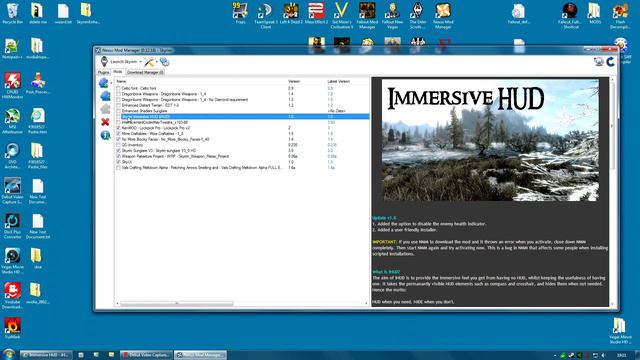
Task: Expand the tools icon dropdown arrow
Action: pos(157,62)
